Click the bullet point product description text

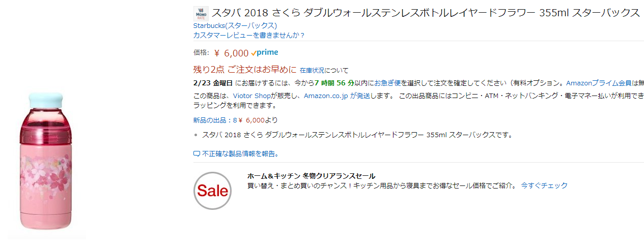[x=357, y=135]
